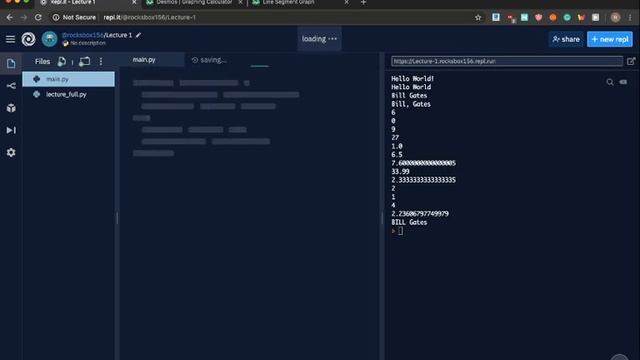Screen dimensions: 640x360
Task: Edit repl name with pencil icon
Action: click(138, 35)
